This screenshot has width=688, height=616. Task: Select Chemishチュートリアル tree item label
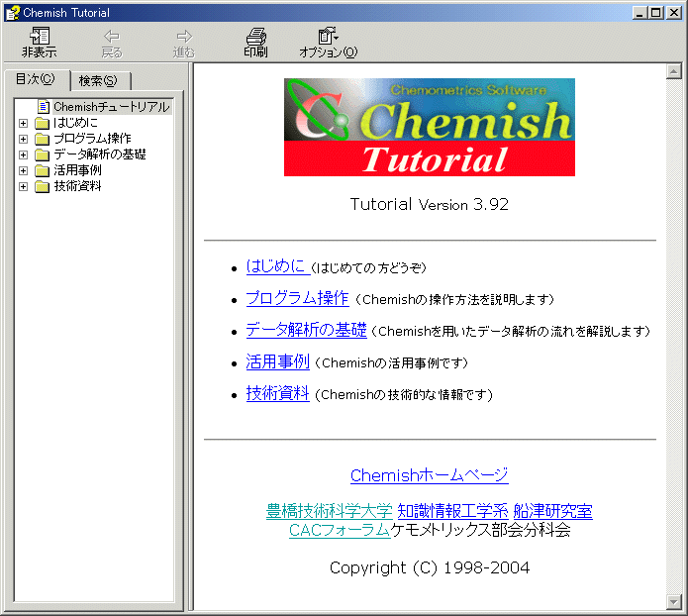(x=112, y=107)
